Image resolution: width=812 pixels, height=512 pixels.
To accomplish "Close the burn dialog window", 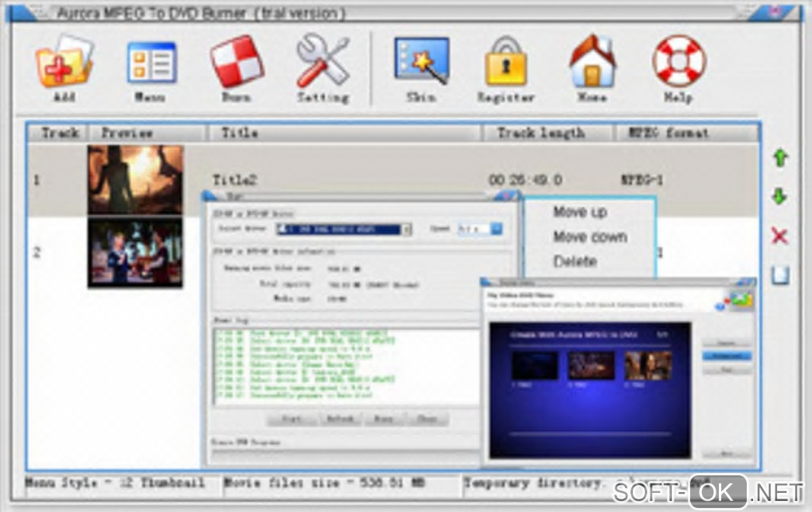I will point(506,196).
